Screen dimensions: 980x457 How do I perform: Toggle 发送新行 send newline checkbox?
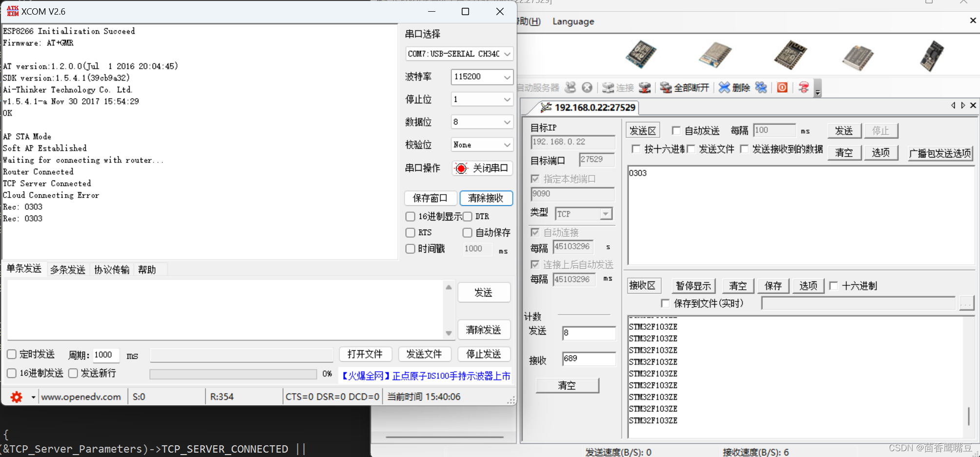coord(73,373)
